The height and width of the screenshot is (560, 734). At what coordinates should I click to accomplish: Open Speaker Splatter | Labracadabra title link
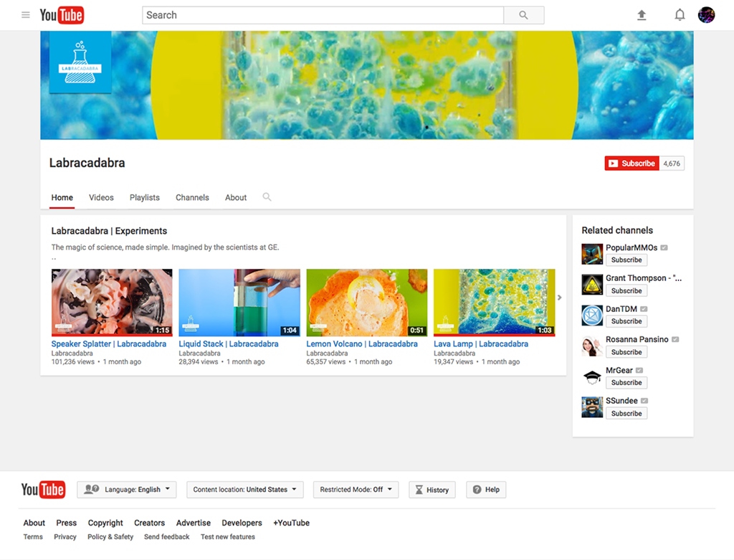coord(109,343)
